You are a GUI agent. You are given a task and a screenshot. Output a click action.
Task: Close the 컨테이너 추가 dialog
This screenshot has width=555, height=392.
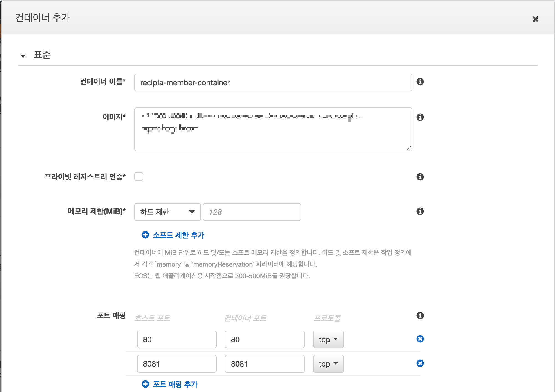click(x=535, y=19)
